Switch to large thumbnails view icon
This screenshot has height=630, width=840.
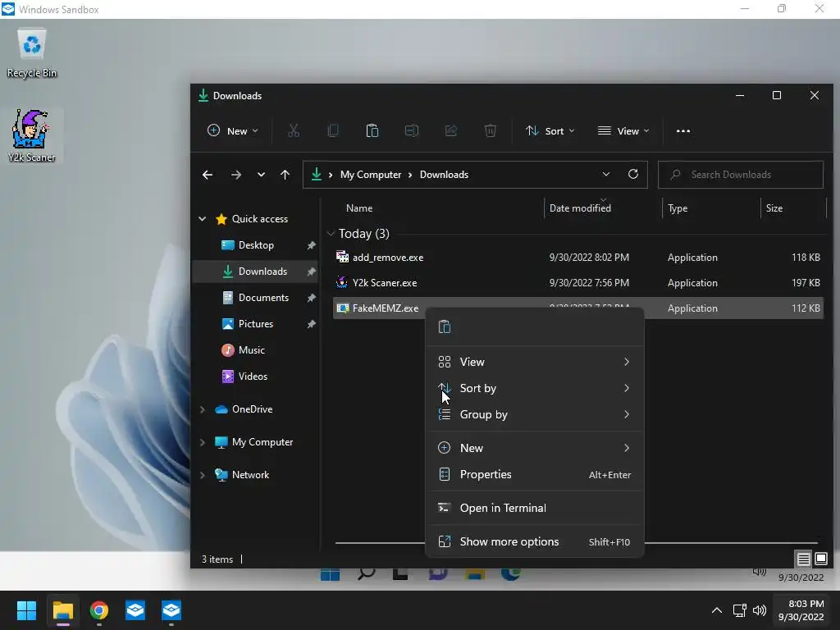[820, 559]
